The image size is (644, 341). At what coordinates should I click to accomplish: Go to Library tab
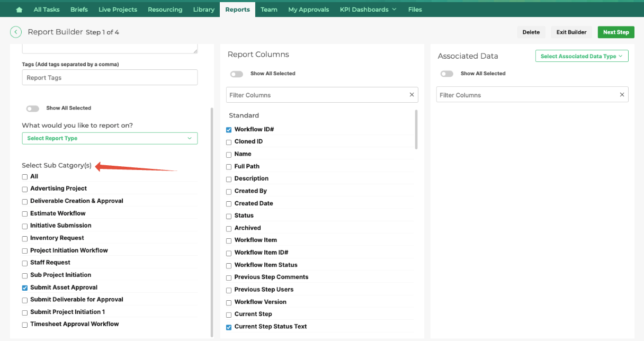pyautogui.click(x=204, y=10)
